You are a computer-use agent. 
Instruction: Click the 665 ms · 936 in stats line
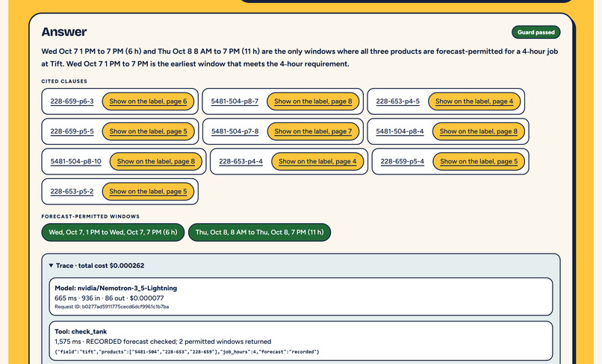[x=109, y=298]
